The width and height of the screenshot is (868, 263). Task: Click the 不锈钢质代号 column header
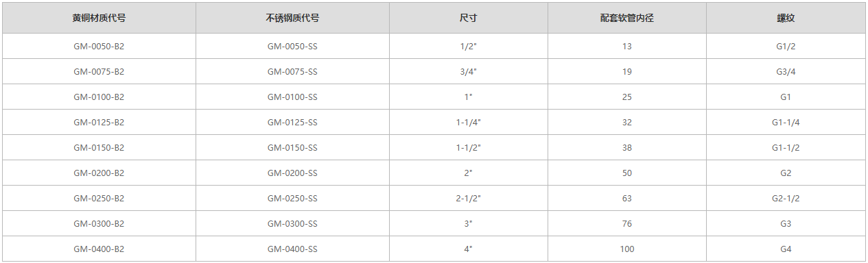(x=292, y=18)
